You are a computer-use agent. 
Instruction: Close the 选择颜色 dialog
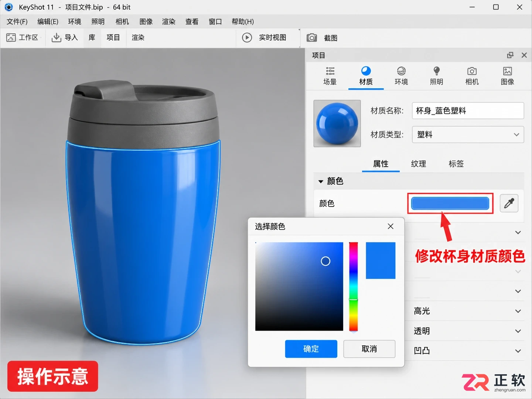coord(391,226)
